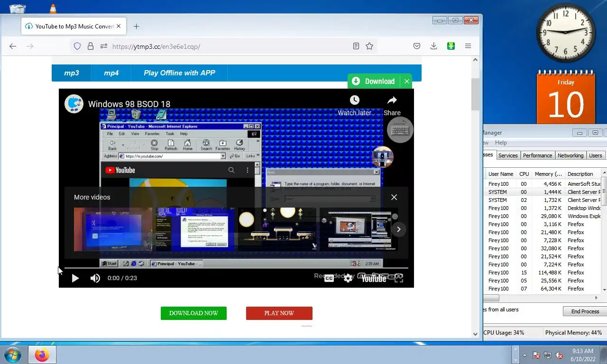Enter video fullscreen mode
This screenshot has height=364, width=607.
[399, 278]
